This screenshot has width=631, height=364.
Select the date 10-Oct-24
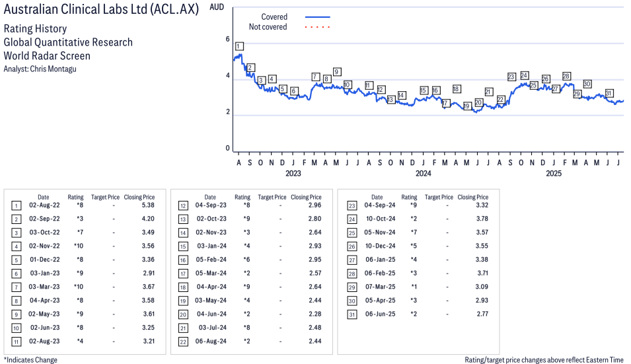click(x=381, y=219)
